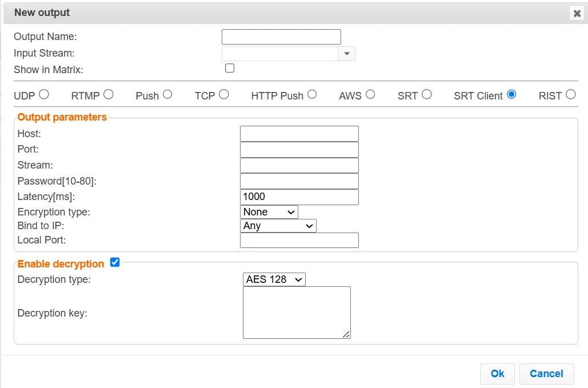
Task: Choose the RIST output option
Action: click(570, 94)
